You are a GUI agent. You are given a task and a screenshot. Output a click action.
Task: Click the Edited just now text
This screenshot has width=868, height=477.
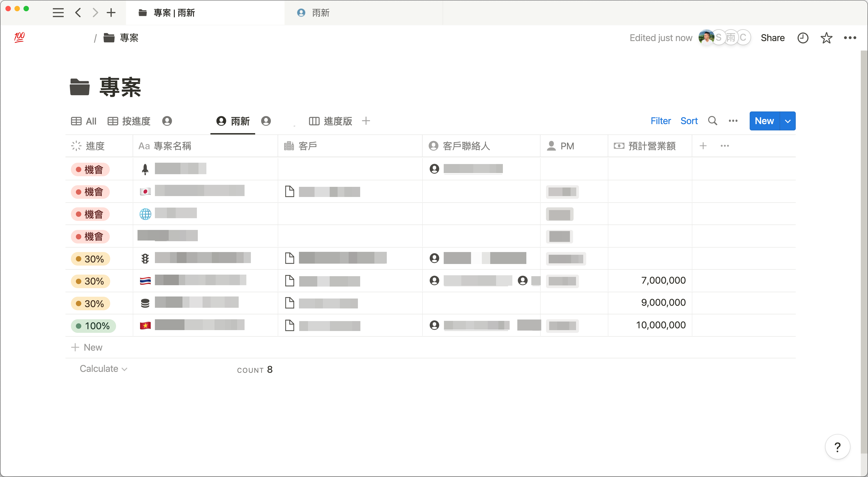pos(661,38)
